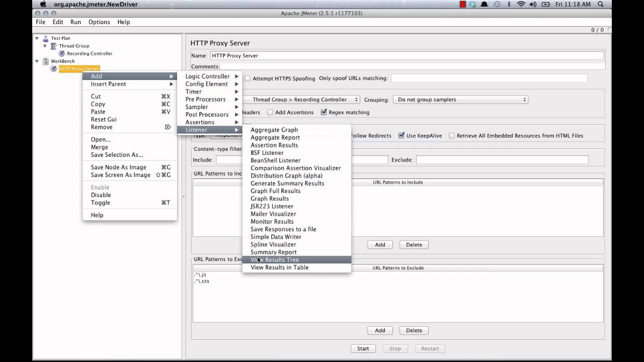
Task: Choose Save Responses to a file
Action: point(297,229)
